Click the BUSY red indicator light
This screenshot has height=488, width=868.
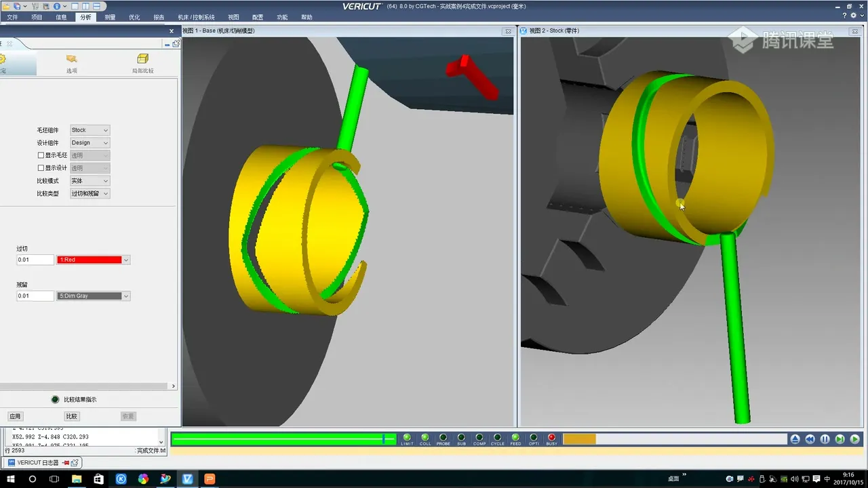click(551, 438)
